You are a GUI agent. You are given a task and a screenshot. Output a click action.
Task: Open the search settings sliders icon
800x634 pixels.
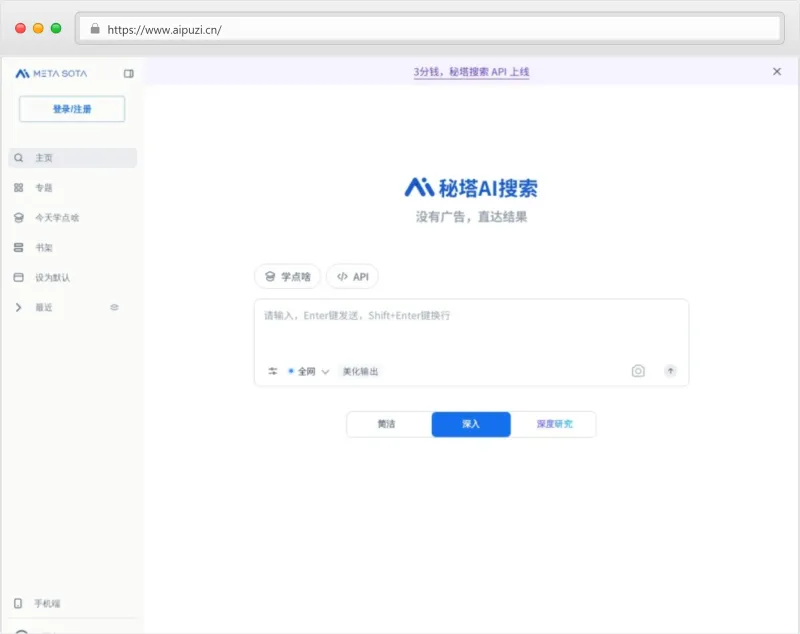[273, 371]
